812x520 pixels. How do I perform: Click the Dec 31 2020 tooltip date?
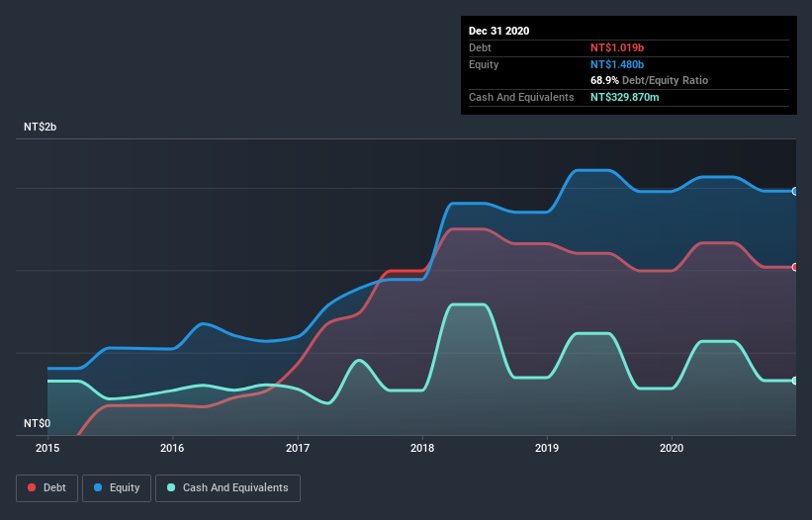point(498,31)
